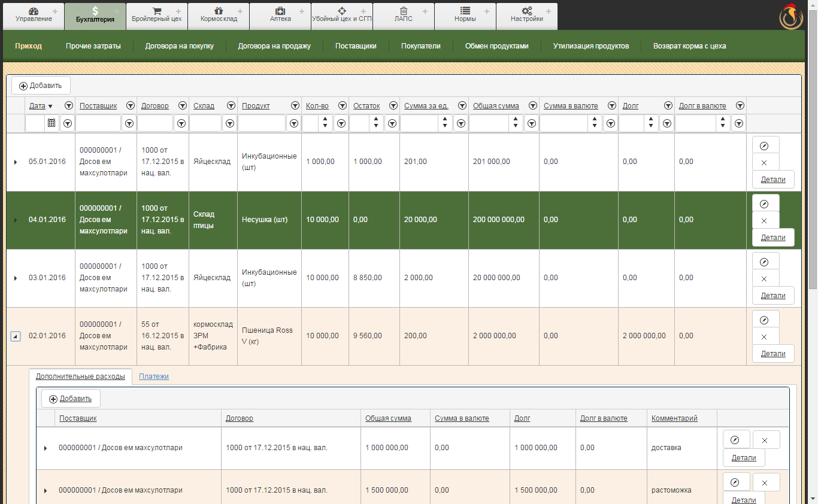Click the crosshair icon of Убойный цех и СГП

click(x=342, y=11)
